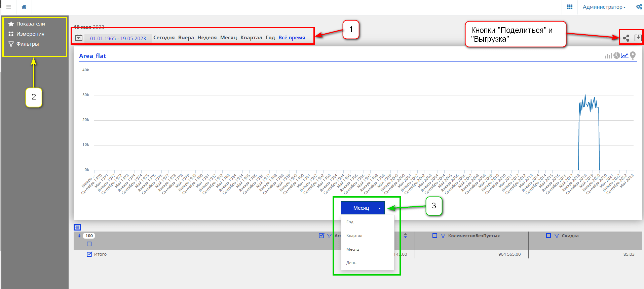This screenshot has width=644, height=289.
Task: Open the Администратор user dropdown
Action: click(604, 7)
